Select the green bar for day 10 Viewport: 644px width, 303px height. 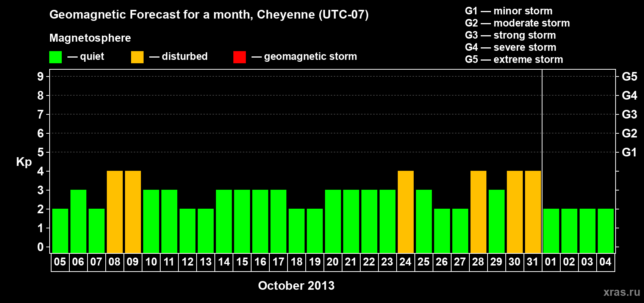click(151, 221)
